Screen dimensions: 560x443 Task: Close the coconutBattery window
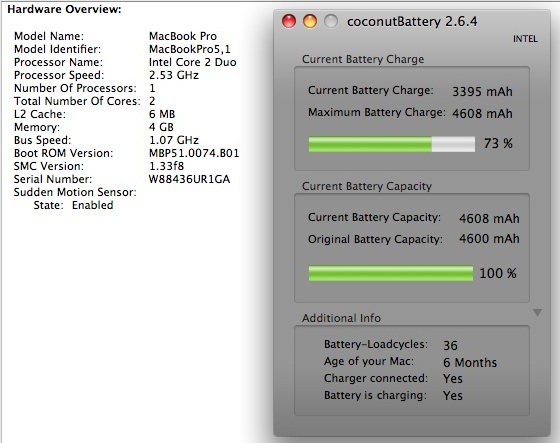pos(289,21)
